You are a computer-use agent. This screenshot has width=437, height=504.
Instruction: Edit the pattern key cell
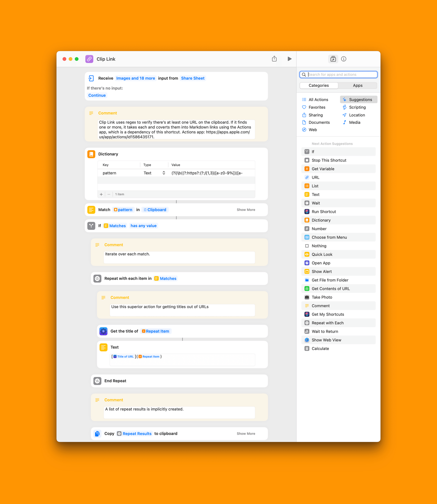pyautogui.click(x=119, y=173)
